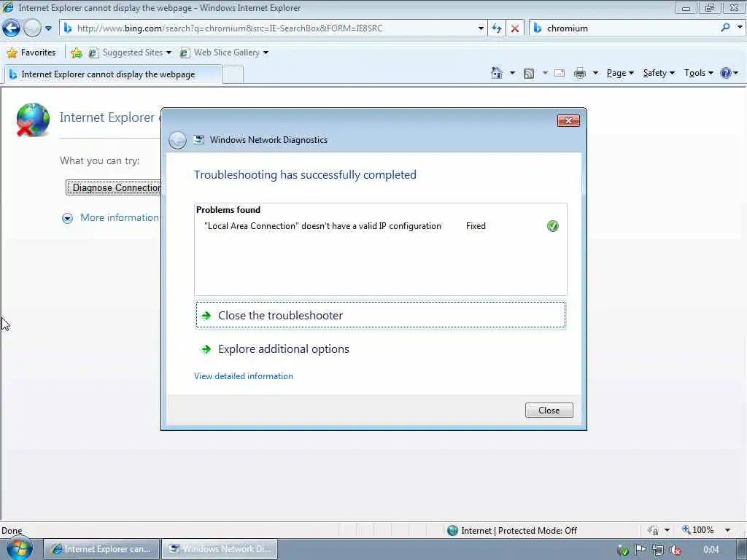Click the status bar privacy lock icon
Viewport: 747px width, 560px height.
(x=653, y=530)
